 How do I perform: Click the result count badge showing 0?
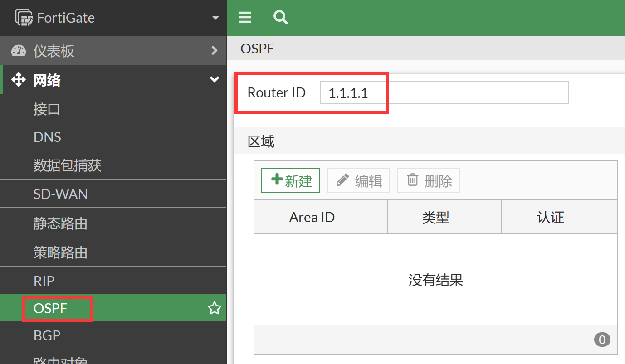tap(602, 339)
